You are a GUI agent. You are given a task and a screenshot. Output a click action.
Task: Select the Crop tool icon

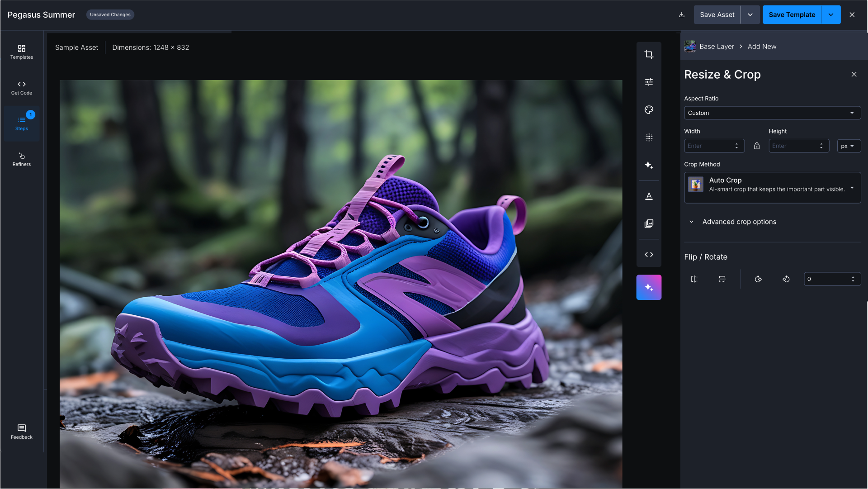pyautogui.click(x=649, y=54)
